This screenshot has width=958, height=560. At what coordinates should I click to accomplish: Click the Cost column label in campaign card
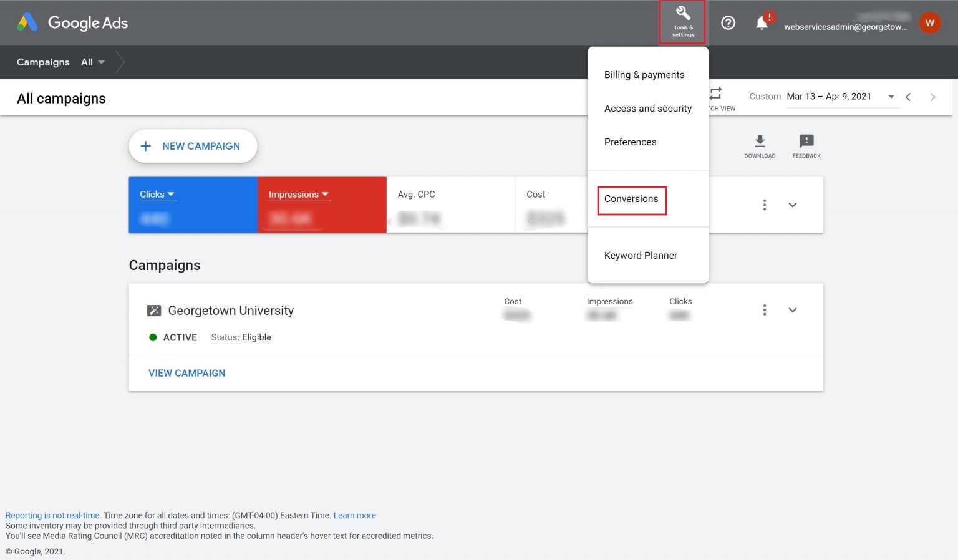pos(513,302)
